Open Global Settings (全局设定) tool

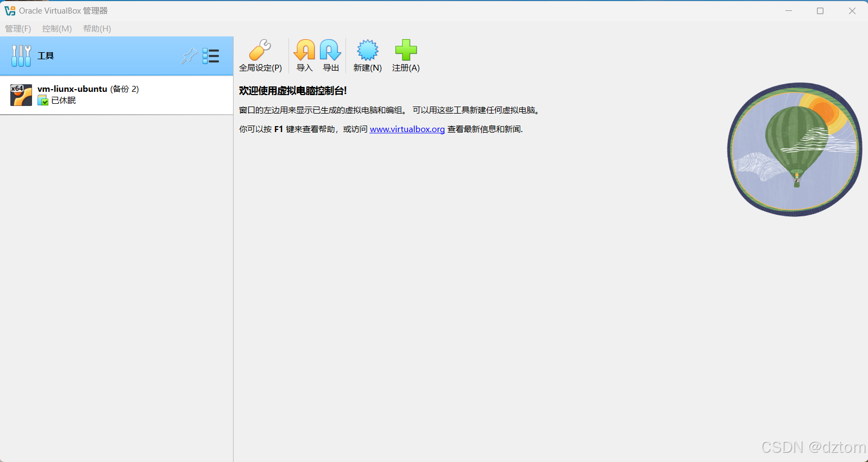260,55
